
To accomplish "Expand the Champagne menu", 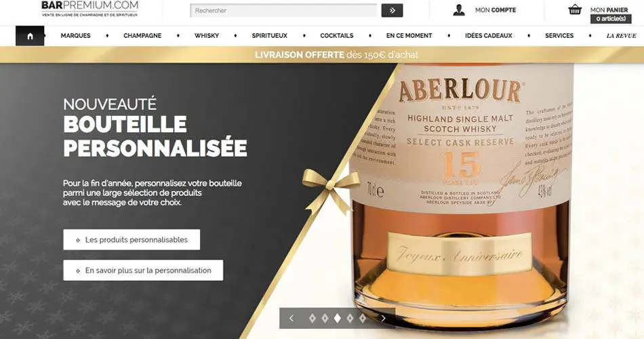I will tap(142, 36).
